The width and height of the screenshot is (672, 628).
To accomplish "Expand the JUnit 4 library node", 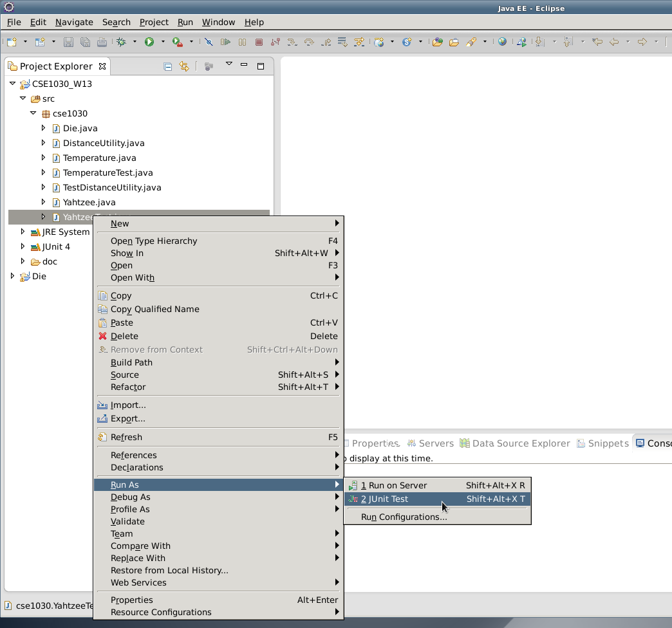I will 23,246.
